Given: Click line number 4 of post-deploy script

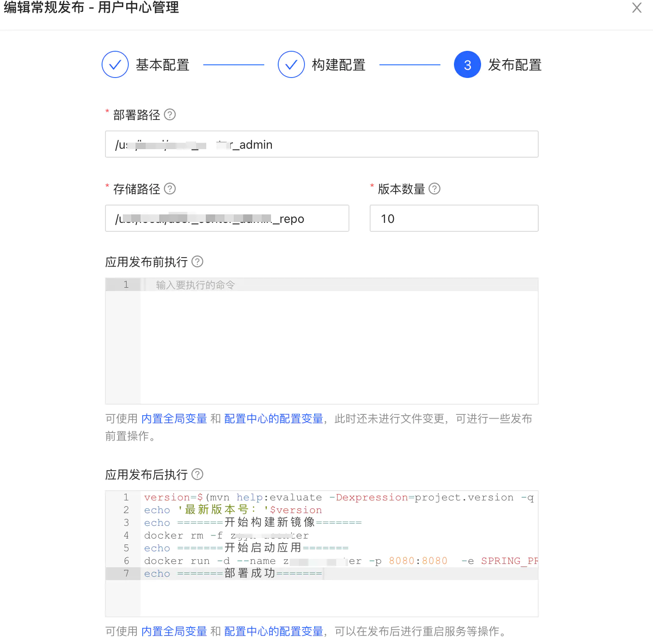Looking at the screenshot, I should [x=126, y=535].
